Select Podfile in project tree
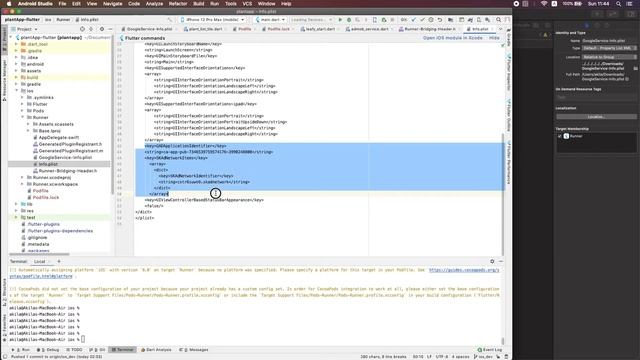This screenshot has width=640, height=360. point(40,191)
